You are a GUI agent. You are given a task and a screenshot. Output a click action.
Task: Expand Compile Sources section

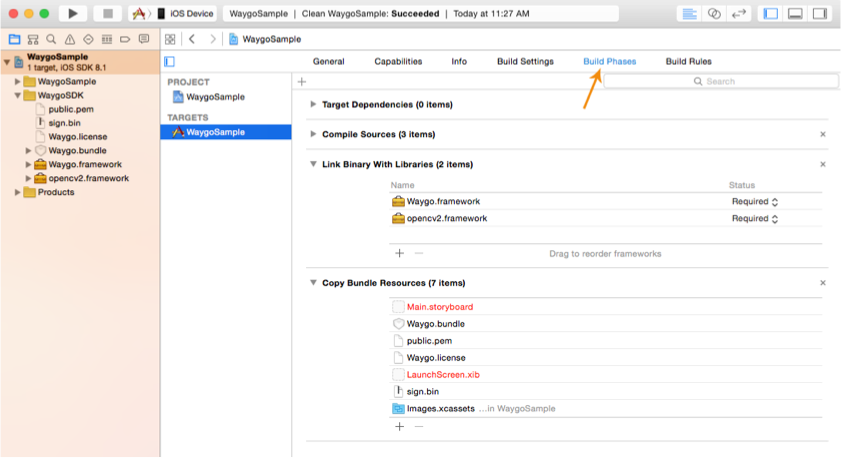tap(313, 134)
